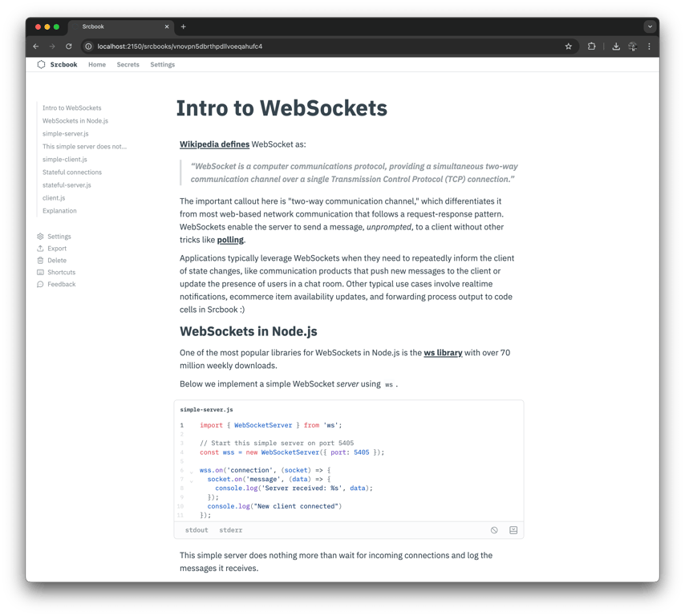The height and width of the screenshot is (616, 685).
Task: Click the WebSockets in Node.js heading
Action: 249,331
